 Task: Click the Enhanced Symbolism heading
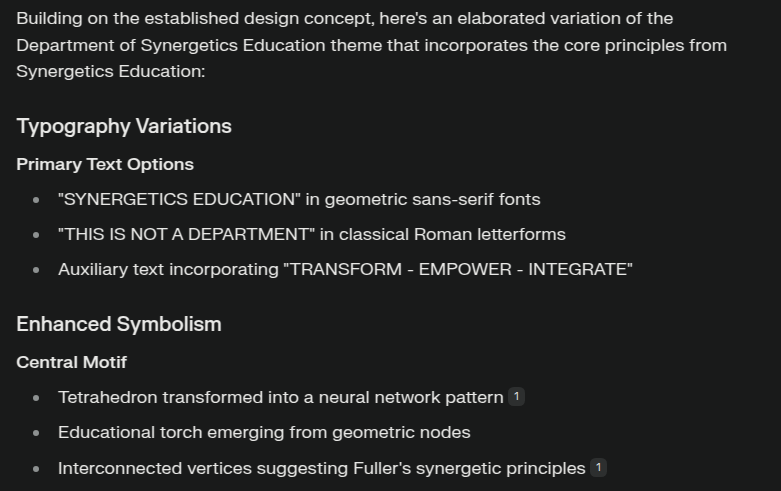(x=119, y=324)
